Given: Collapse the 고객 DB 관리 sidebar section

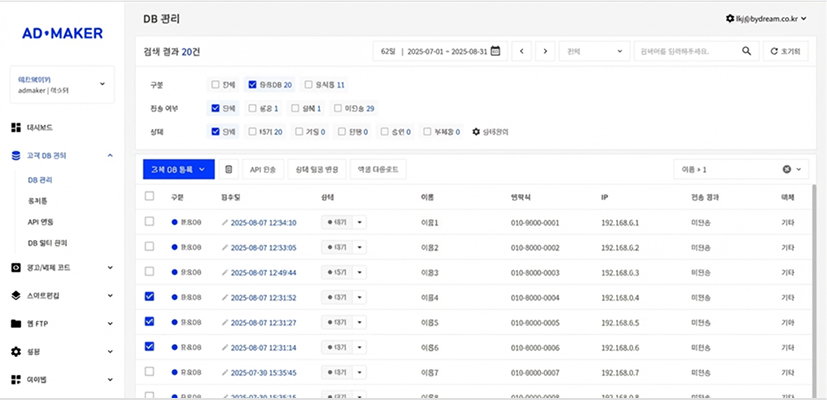Looking at the screenshot, I should pyautogui.click(x=110, y=155).
